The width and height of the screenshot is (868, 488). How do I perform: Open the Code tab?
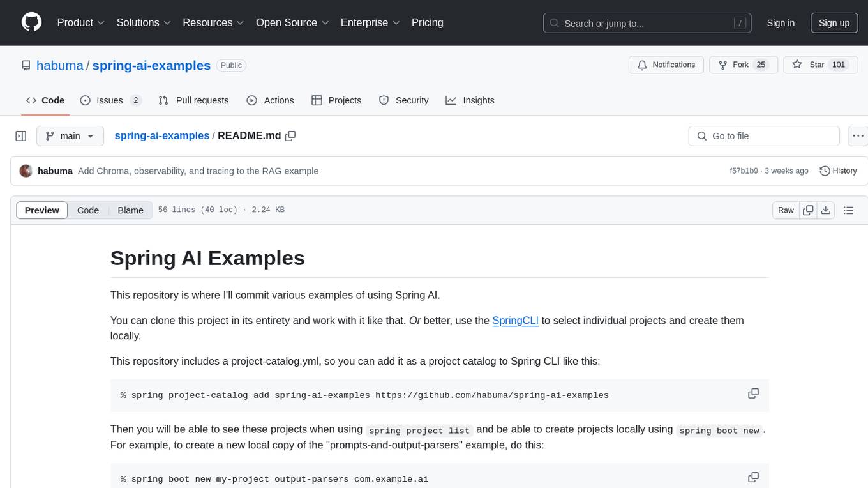pyautogui.click(x=45, y=100)
